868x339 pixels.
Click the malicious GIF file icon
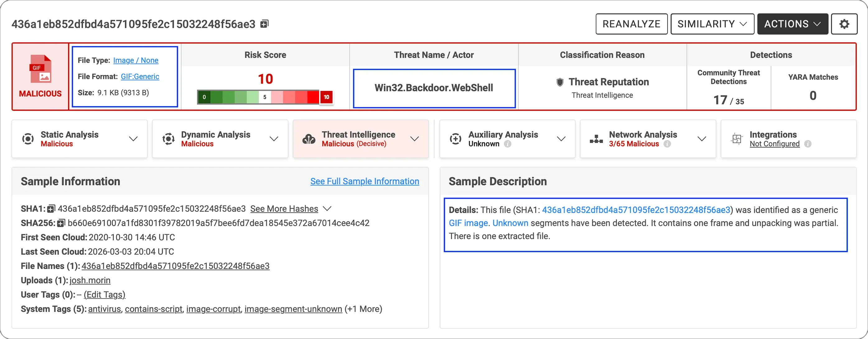[x=40, y=69]
